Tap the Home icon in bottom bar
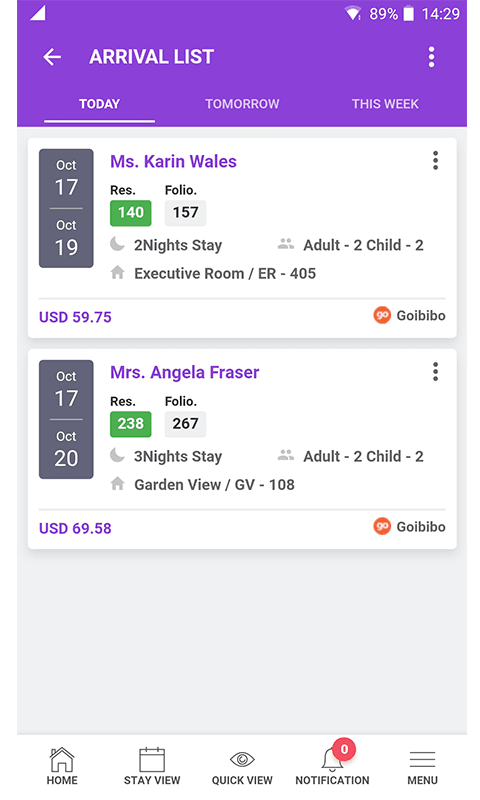The width and height of the screenshot is (480, 800). point(62,760)
